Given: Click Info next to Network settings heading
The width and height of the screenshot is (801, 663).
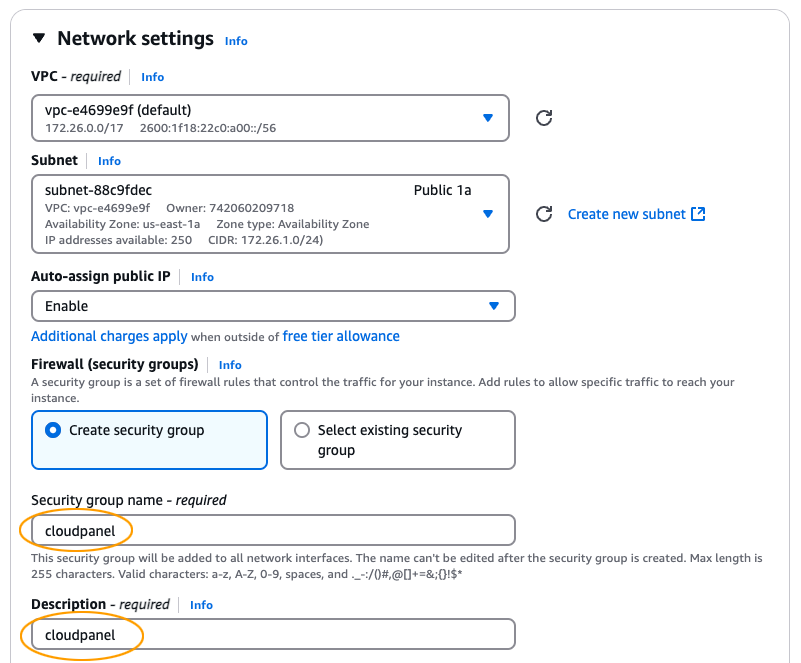Looking at the screenshot, I should click(x=236, y=41).
